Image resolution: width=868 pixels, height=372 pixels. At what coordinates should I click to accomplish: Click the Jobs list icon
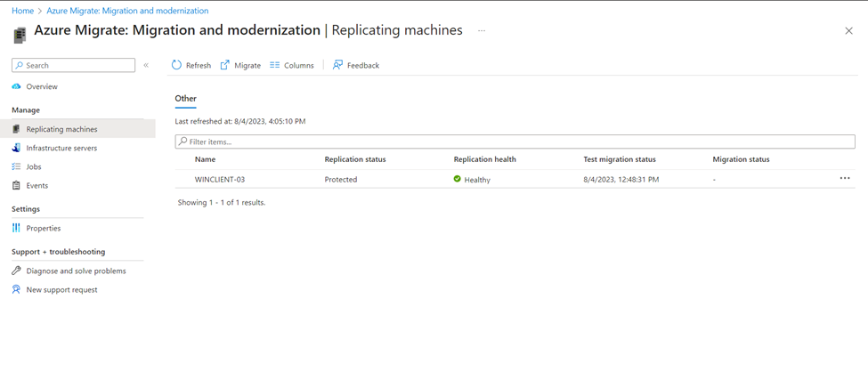coord(16,166)
